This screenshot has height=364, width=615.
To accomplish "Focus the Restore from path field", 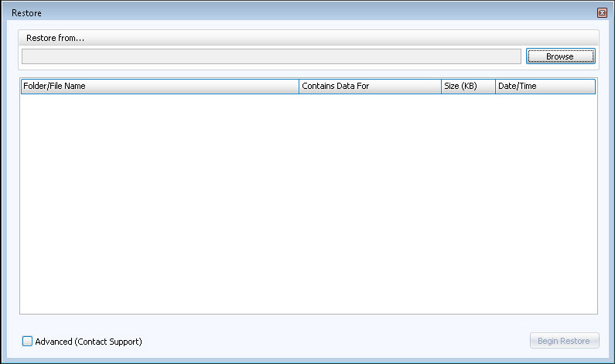I will [271, 56].
